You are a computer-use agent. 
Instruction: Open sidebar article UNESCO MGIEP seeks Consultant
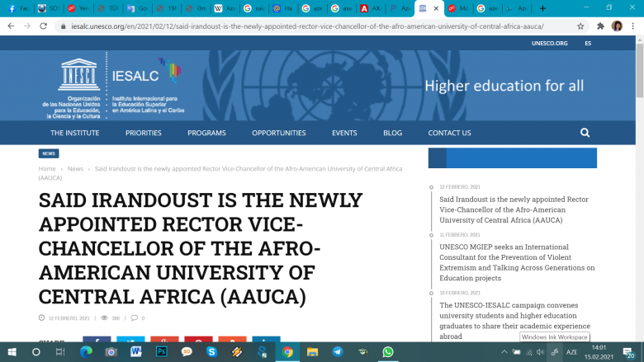coord(517,262)
